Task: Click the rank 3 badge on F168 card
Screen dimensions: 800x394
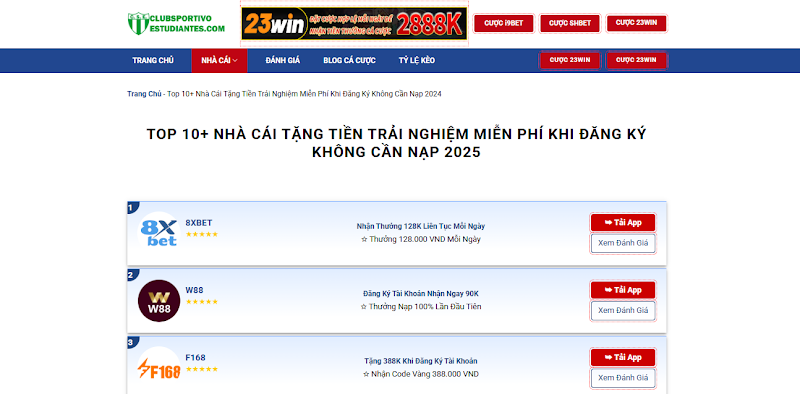Action: tap(132, 342)
